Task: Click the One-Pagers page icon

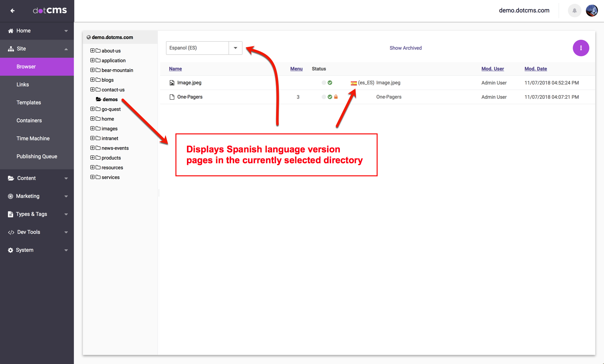Action: tap(172, 97)
